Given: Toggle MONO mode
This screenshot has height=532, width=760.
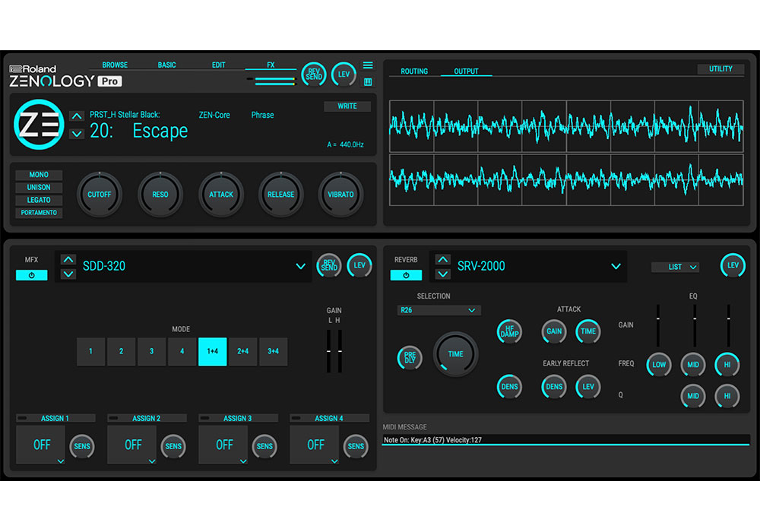Looking at the screenshot, I should pos(39,175).
